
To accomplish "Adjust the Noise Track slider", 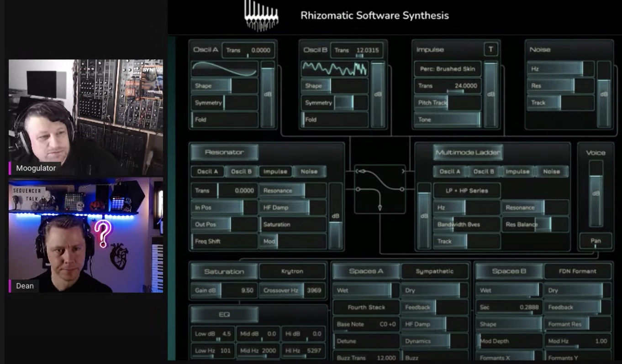I will click(561, 103).
